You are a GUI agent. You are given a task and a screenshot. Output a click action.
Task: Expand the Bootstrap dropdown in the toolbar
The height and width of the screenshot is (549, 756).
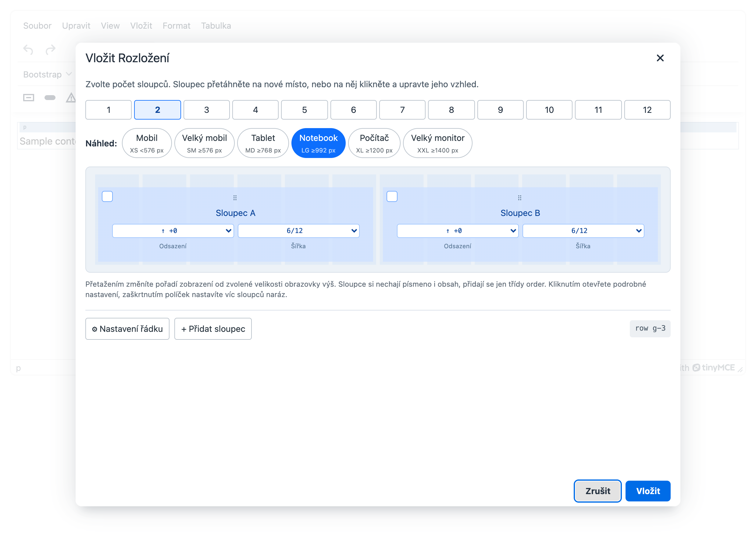coord(47,74)
